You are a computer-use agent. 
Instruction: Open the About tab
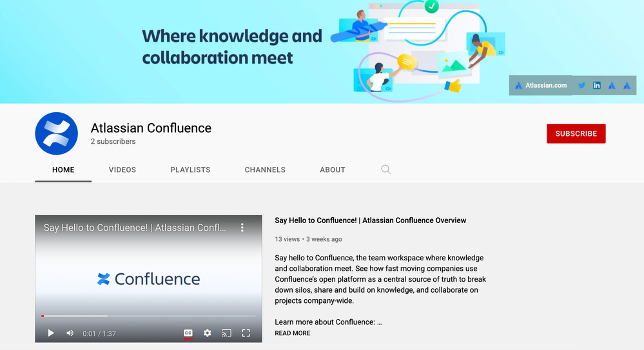tap(333, 170)
